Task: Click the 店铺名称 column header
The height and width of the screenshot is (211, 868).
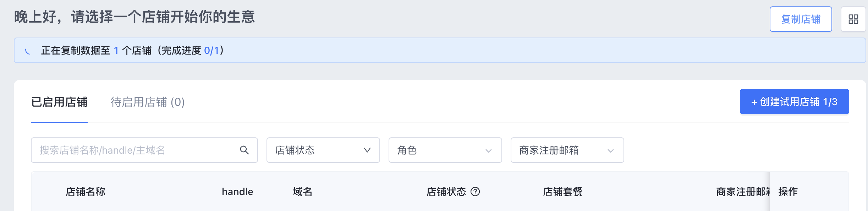Action: click(86, 192)
